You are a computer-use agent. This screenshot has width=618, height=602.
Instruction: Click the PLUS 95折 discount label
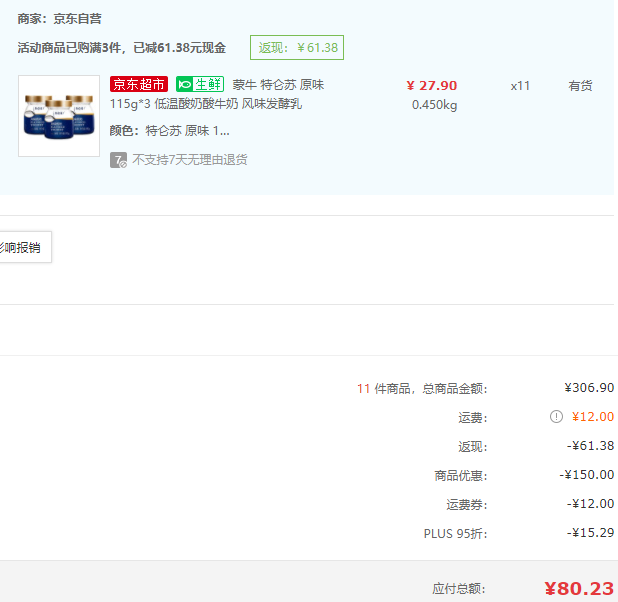click(455, 533)
